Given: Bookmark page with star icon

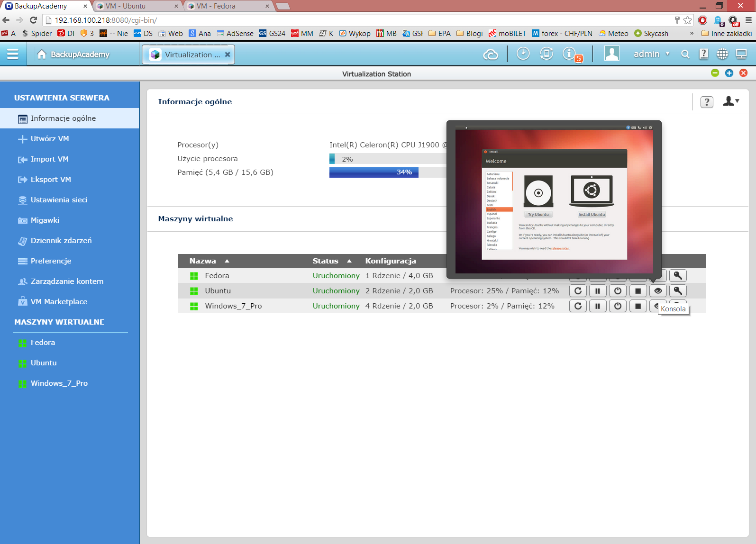Looking at the screenshot, I should [688, 20].
